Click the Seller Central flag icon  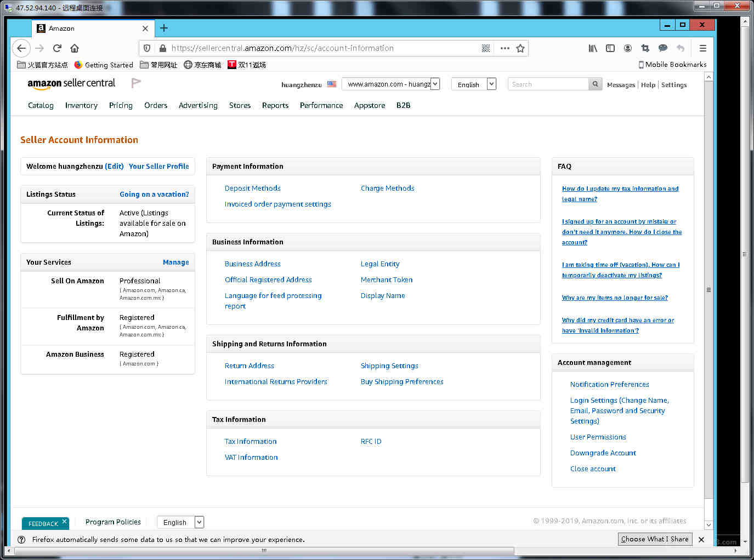(x=136, y=83)
